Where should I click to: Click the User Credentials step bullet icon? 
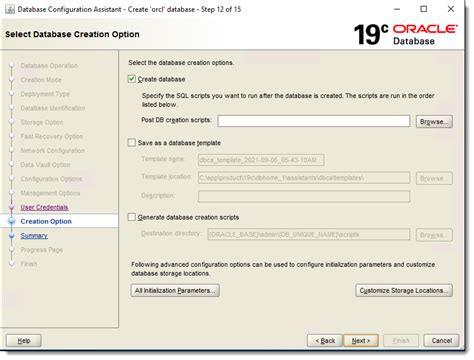point(12,207)
